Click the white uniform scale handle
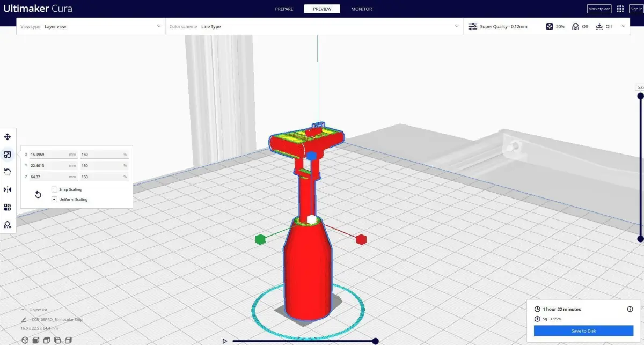The width and height of the screenshot is (644, 345). click(x=311, y=219)
